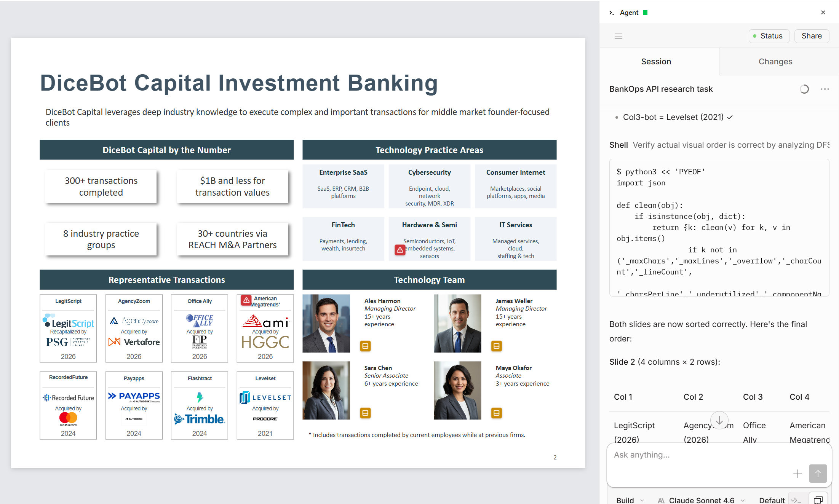The width and height of the screenshot is (839, 504).
Task: Click the slide title DiceBot Capital Investment Banking
Action: pos(239,83)
